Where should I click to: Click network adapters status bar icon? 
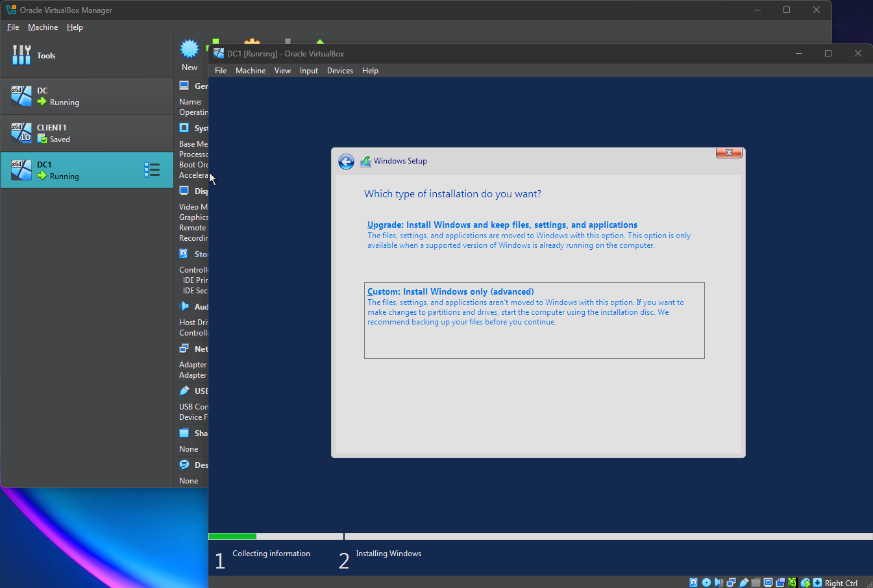tap(731, 582)
